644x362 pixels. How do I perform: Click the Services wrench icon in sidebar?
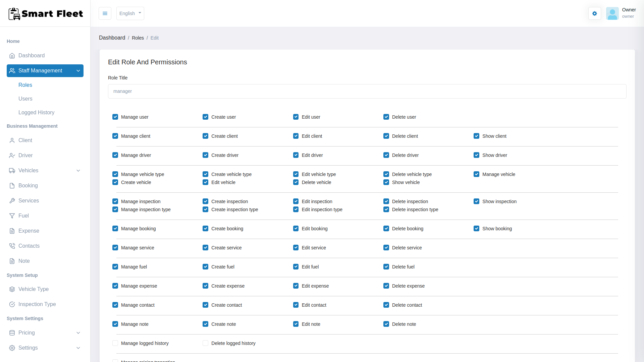(12, 201)
